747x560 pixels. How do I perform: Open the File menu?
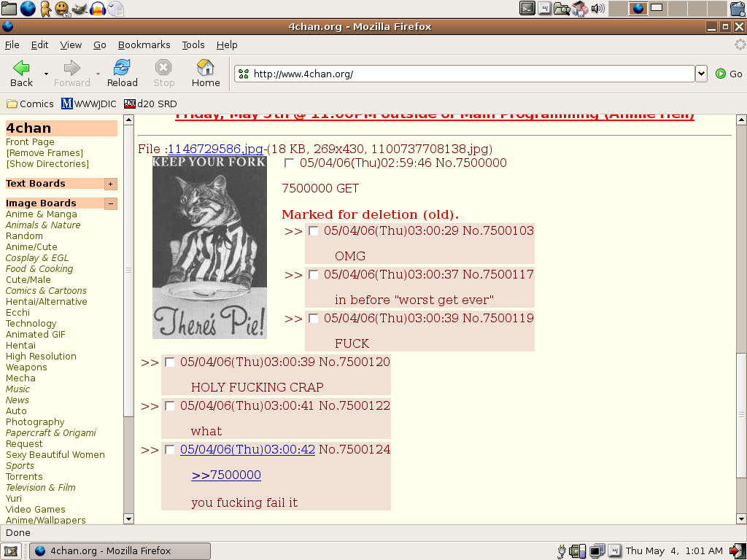(12, 44)
